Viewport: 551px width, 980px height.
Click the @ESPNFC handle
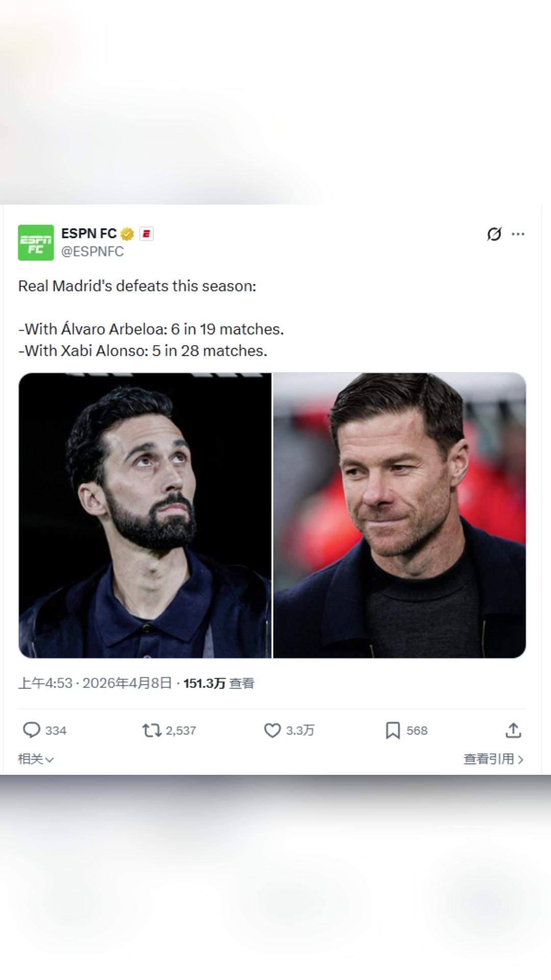[92, 251]
